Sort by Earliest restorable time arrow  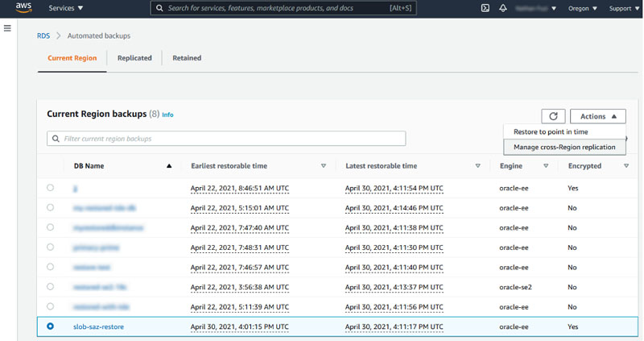point(324,166)
